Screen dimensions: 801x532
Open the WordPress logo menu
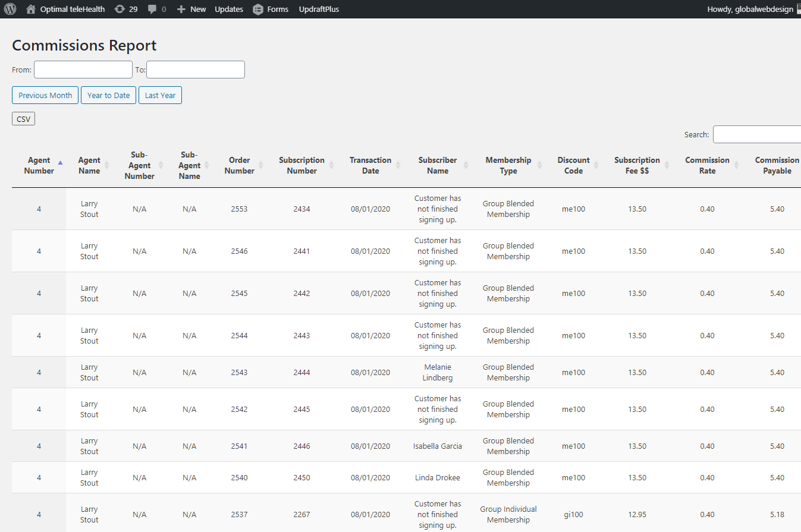click(10, 9)
